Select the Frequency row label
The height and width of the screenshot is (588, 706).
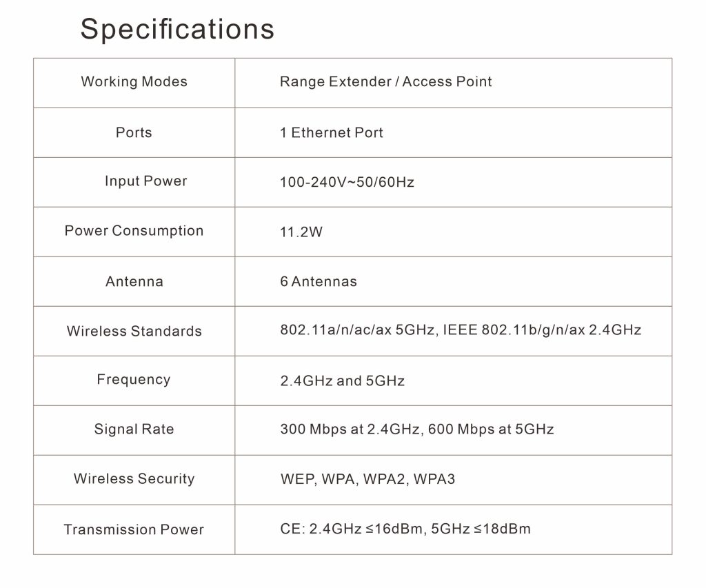[134, 380]
